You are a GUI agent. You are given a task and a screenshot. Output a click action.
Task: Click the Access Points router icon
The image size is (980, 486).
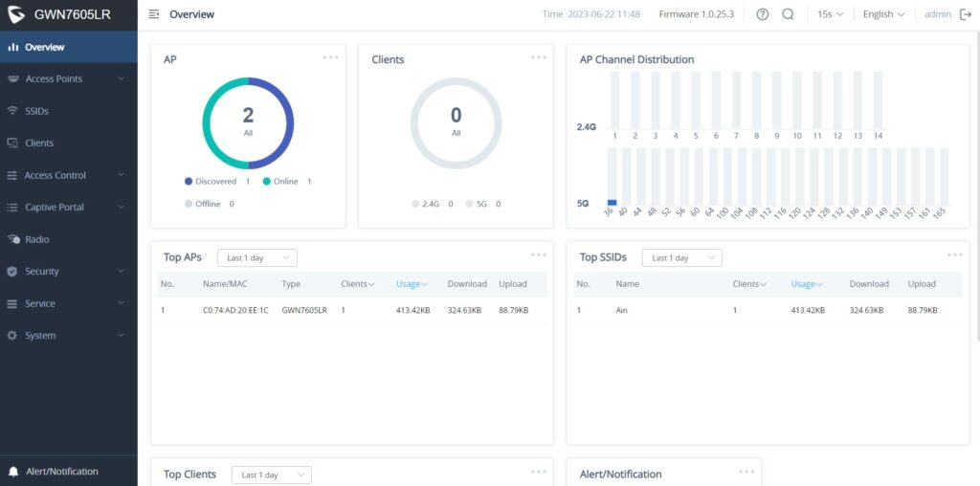pos(13,78)
